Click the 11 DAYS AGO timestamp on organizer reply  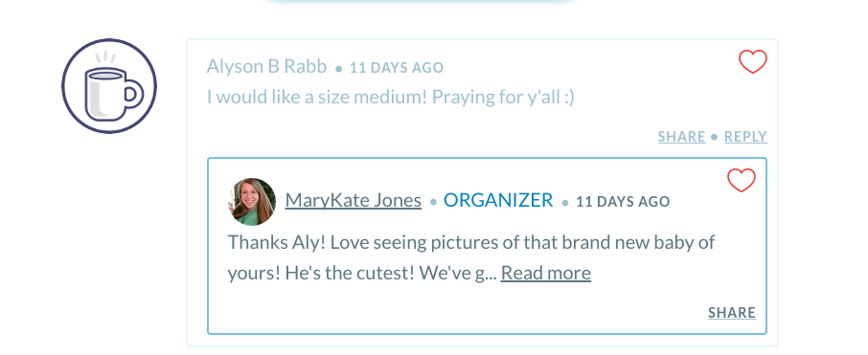(623, 201)
